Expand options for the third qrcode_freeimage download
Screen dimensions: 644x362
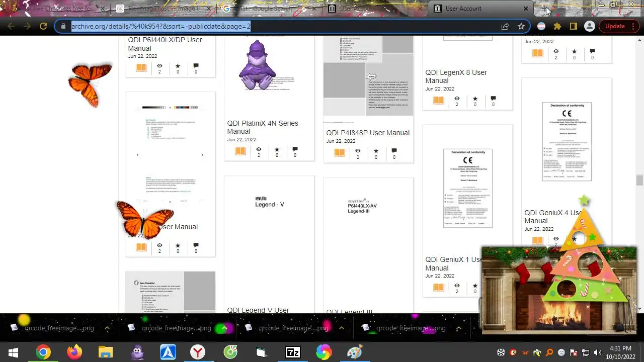[341, 328]
